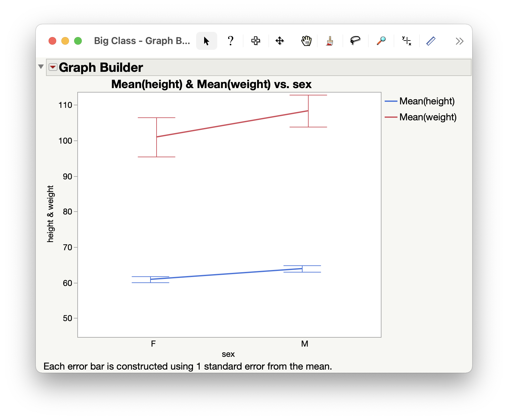Choose the lasso selection tool
The height and width of the screenshot is (420, 508).
[x=355, y=41]
